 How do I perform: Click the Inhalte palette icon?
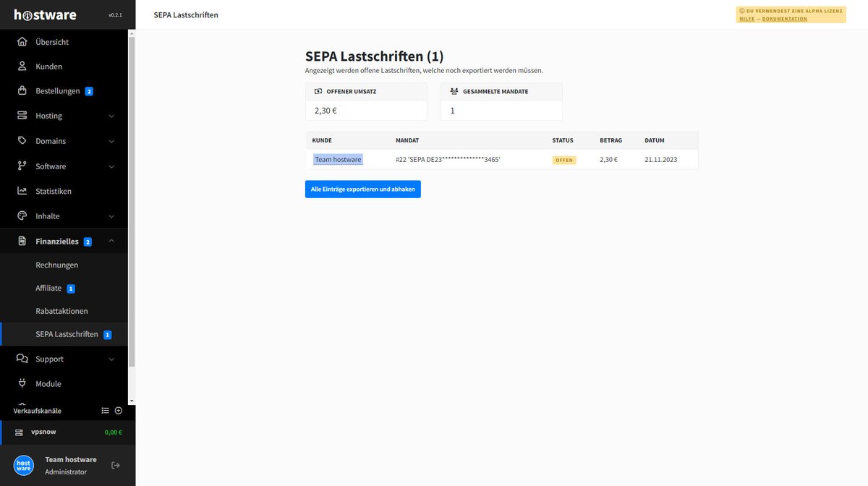pyautogui.click(x=22, y=216)
